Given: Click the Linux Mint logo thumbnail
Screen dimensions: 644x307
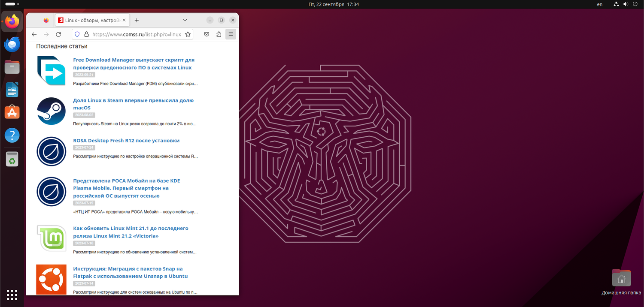Looking at the screenshot, I should 51,238.
